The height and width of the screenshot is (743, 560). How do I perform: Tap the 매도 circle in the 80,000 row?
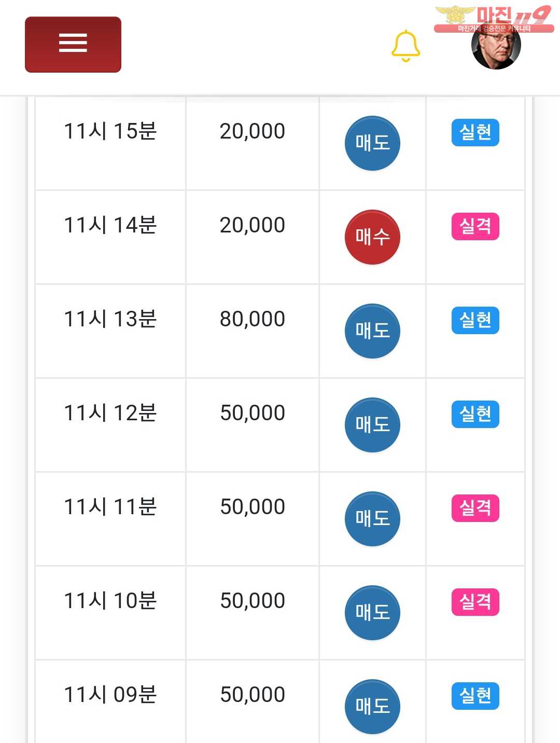(x=372, y=331)
